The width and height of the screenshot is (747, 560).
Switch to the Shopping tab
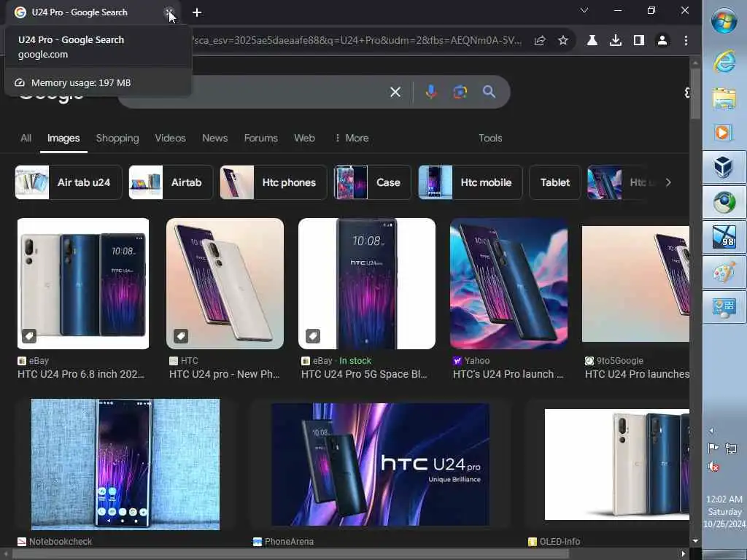[117, 138]
